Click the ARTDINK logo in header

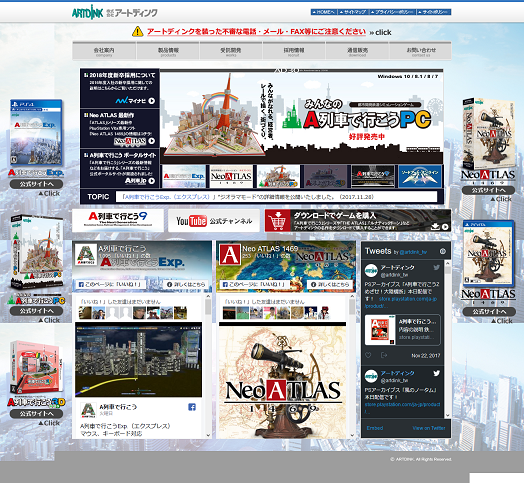point(114,13)
